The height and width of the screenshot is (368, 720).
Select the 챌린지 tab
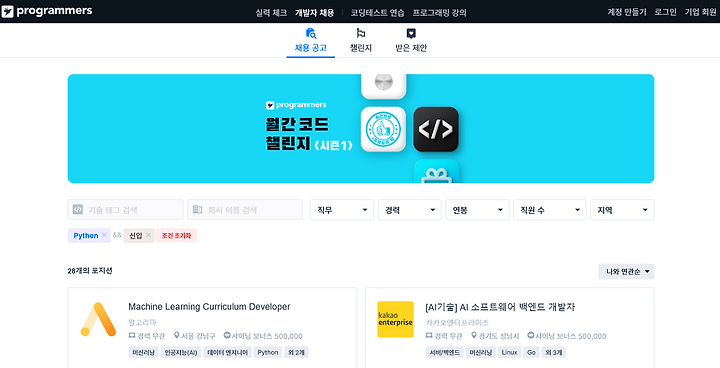point(361,40)
